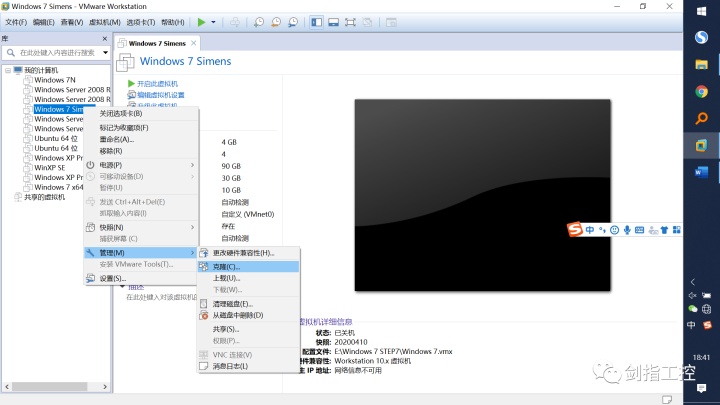Viewport: 720px width, 405px height.
Task: Click the 开启此虚拟机 link
Action: (x=157, y=84)
